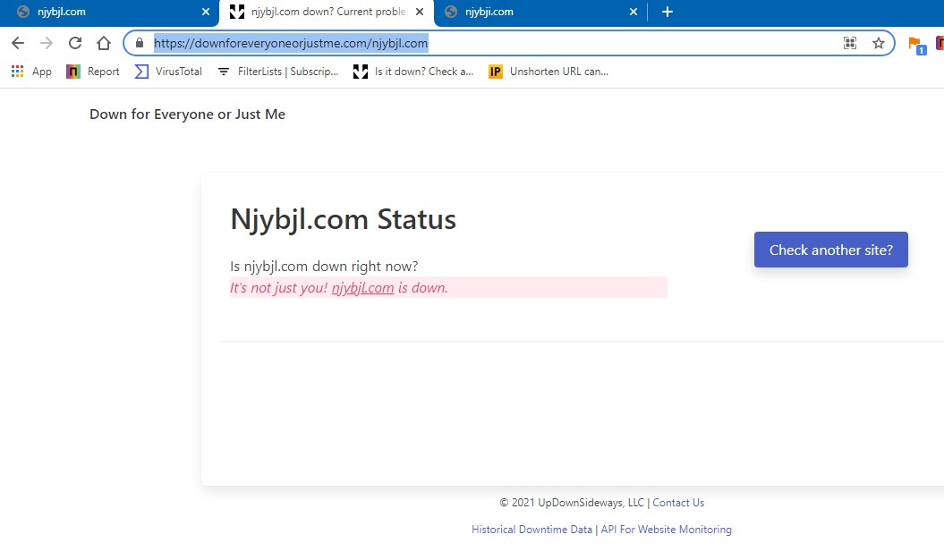944x560 pixels.
Task: Reload the page with the refresh icon
Action: pyautogui.click(x=74, y=43)
